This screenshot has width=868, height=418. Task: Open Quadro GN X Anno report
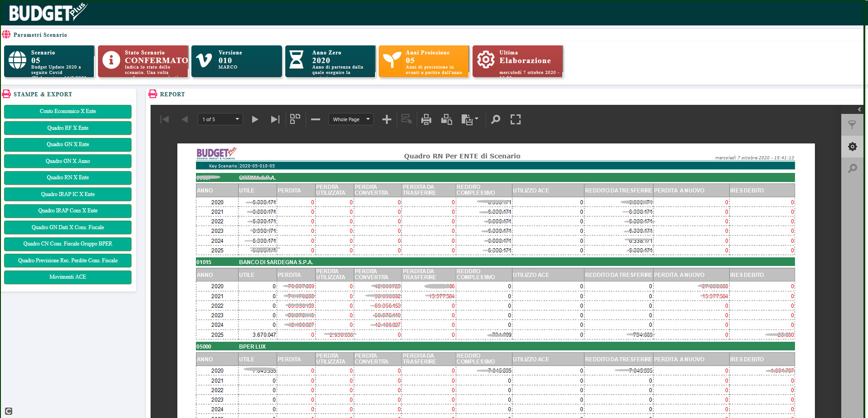[x=68, y=161]
